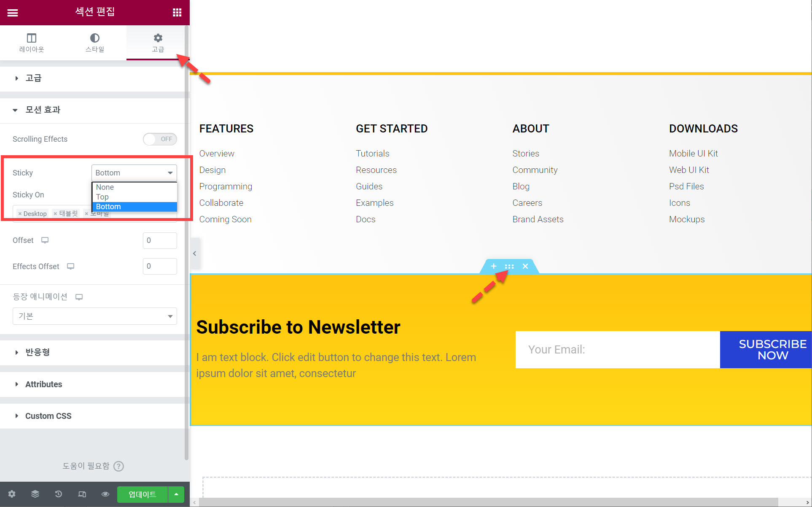The image size is (812, 507).
Task: Click the green 업데이트 button
Action: click(143, 494)
